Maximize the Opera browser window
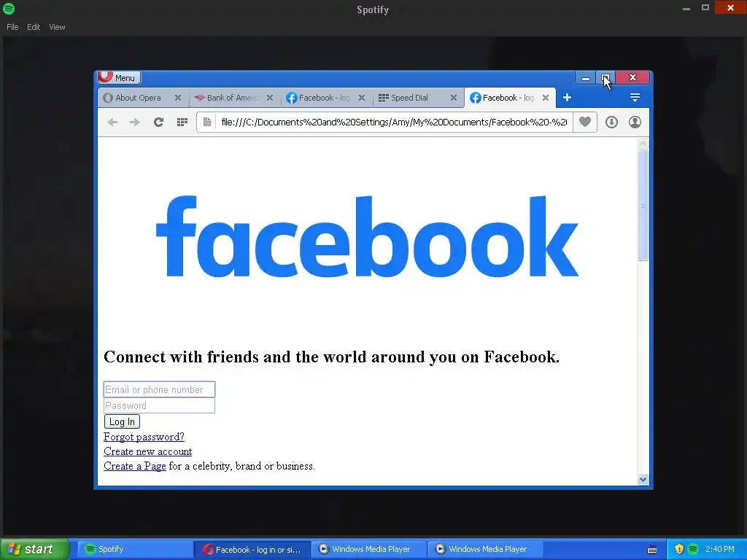The height and width of the screenshot is (560, 747). pos(605,77)
